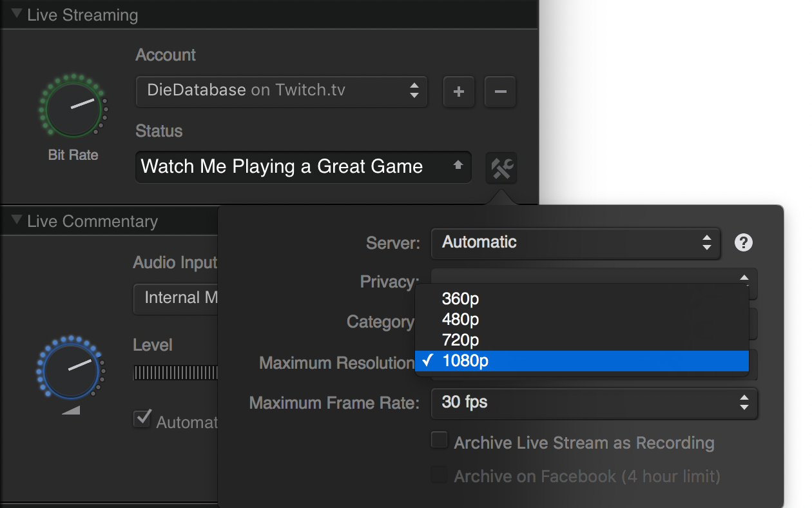Select 360p from the resolution menu
This screenshot has height=508, width=812.
(460, 298)
